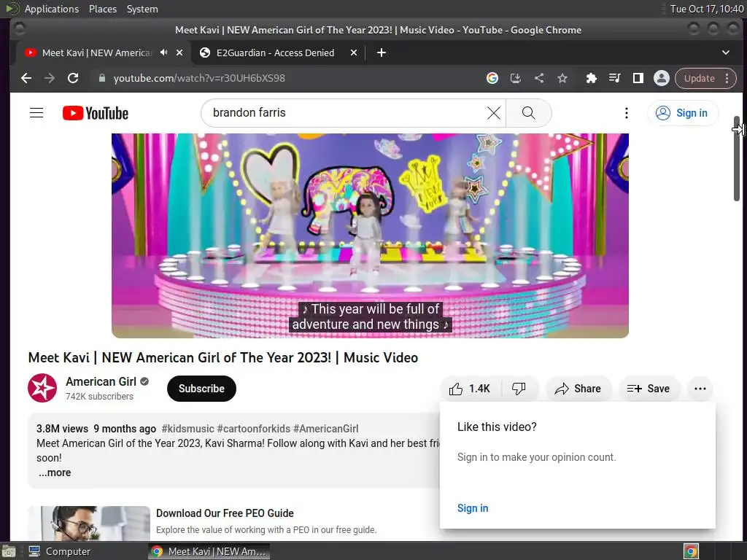
Task: Open tab search dropdown chevron
Action: pyautogui.click(x=726, y=52)
